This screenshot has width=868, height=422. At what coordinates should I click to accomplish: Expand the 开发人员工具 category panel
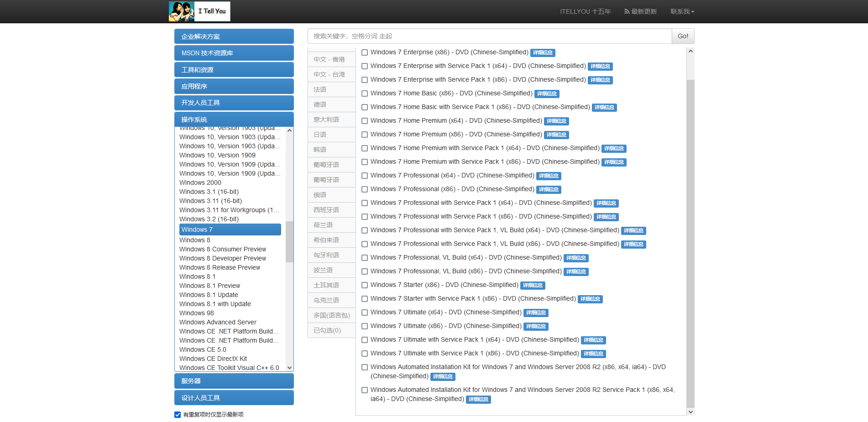(234, 103)
